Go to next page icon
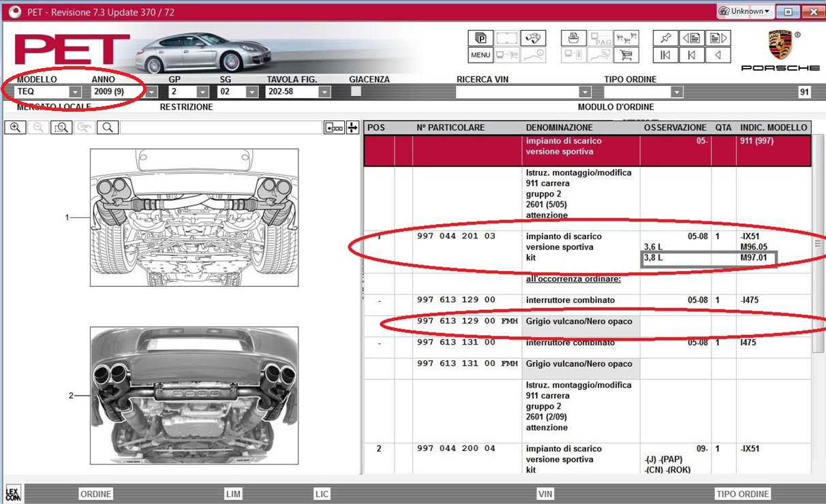Viewport: 826px width, 504px height. pyautogui.click(x=718, y=38)
